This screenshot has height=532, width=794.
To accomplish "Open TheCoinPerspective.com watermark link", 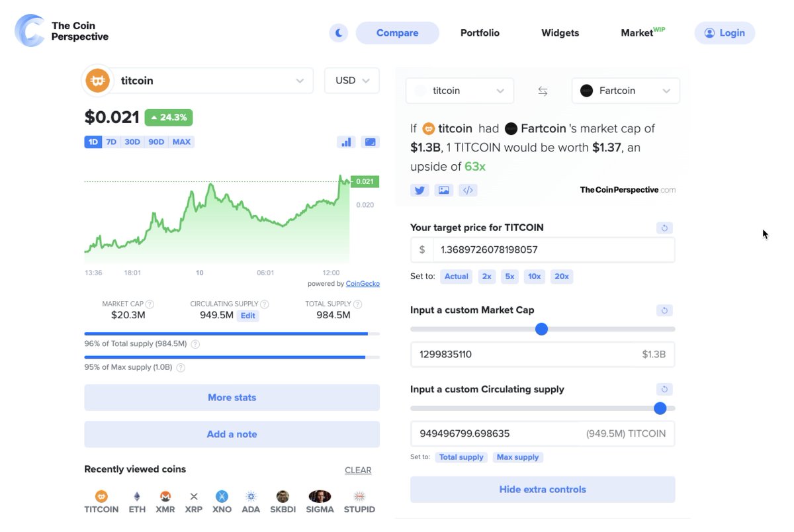I will coord(628,190).
